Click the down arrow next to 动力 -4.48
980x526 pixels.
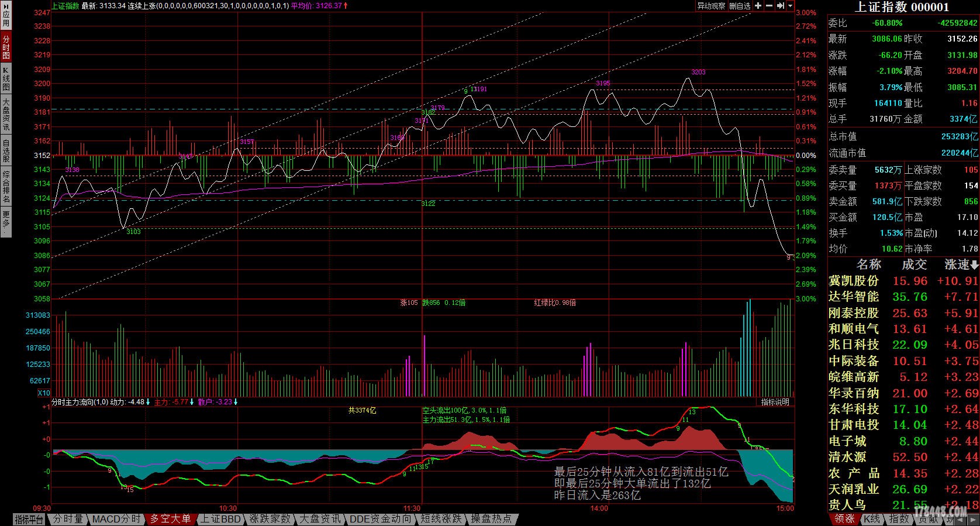(148, 402)
